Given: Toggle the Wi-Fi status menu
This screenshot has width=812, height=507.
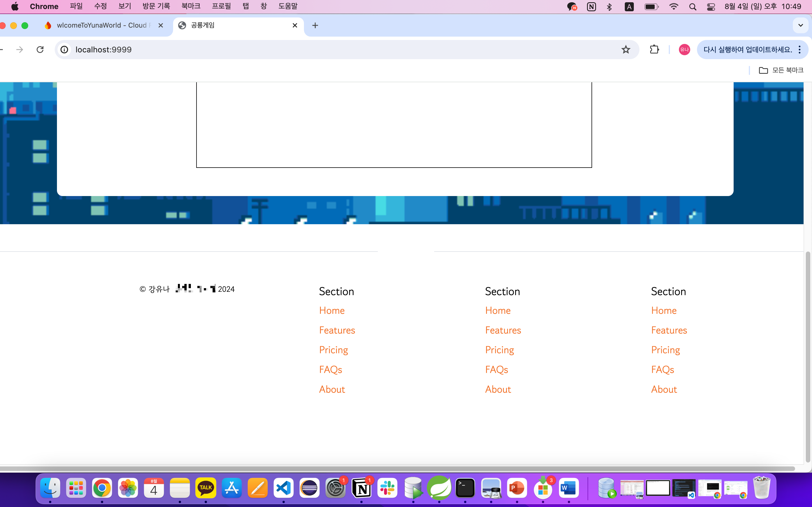Looking at the screenshot, I should click(673, 7).
